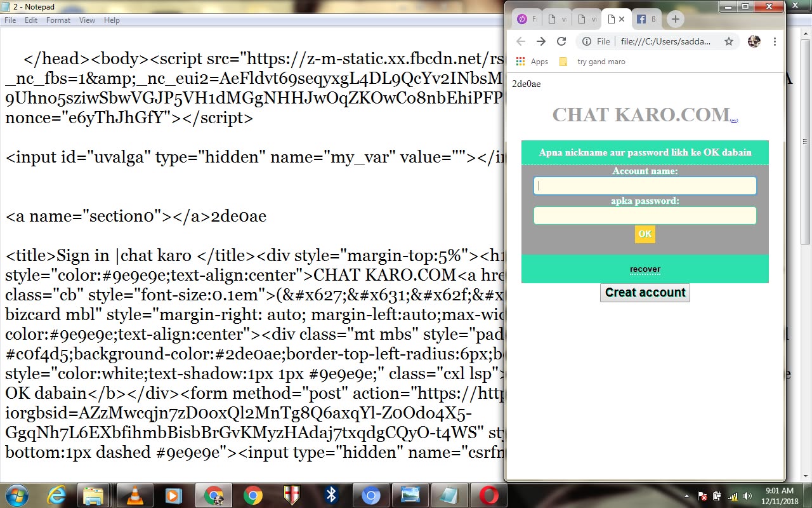
Task: Click the yellow OK button
Action: (645, 234)
